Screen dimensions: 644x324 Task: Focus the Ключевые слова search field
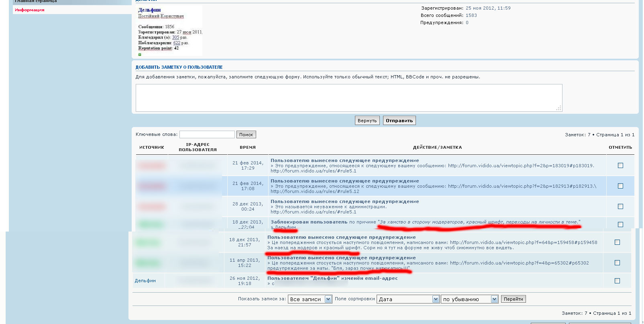pyautogui.click(x=207, y=135)
